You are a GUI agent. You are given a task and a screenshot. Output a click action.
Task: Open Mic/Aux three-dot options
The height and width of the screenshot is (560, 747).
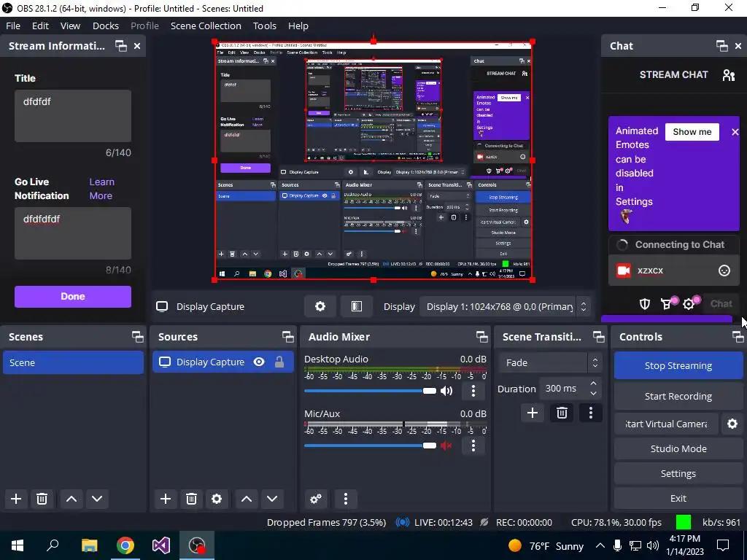click(x=473, y=446)
